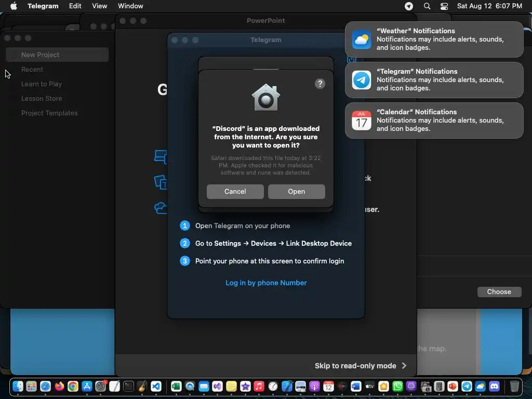Open Apple TV from the dock
Screen dimensions: 532x399
(x=370, y=386)
